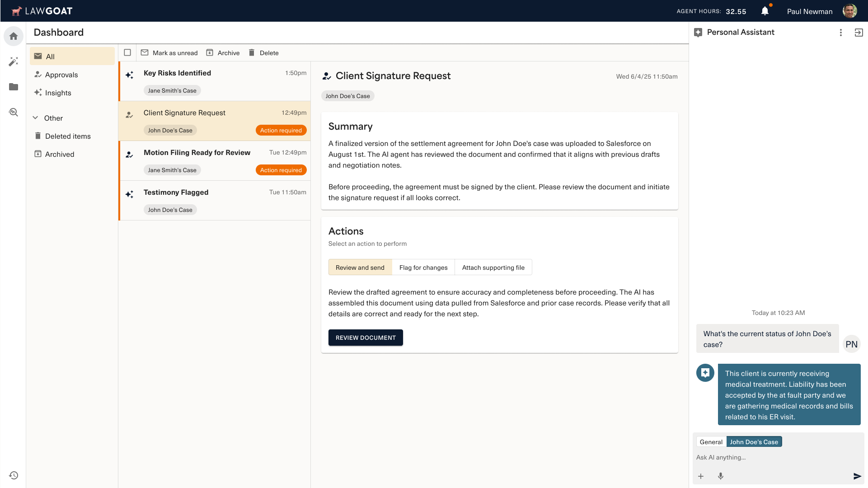This screenshot has height=488, width=868.
Task: Select Archived in the sidebar
Action: [x=59, y=154]
